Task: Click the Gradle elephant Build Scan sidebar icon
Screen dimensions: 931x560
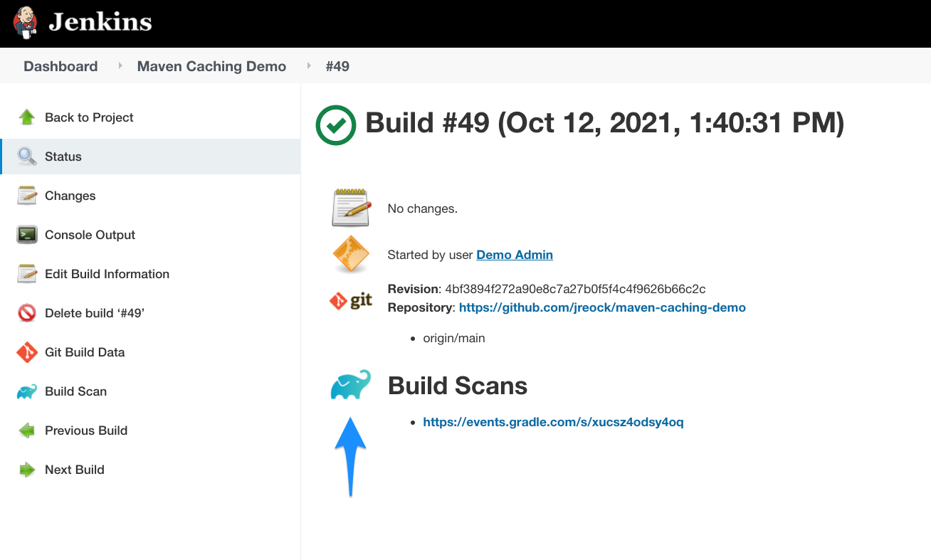Action: [x=27, y=391]
